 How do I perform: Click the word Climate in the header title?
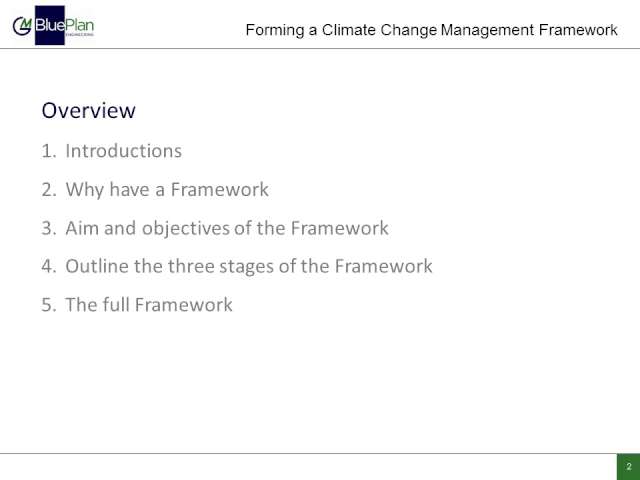point(349,30)
